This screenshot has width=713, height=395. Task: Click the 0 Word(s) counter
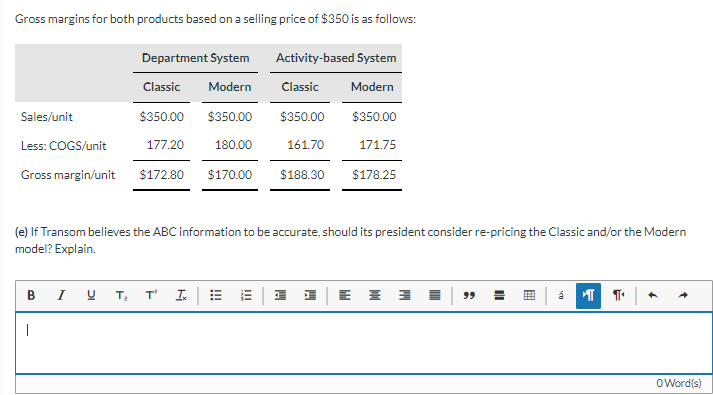[678, 383]
